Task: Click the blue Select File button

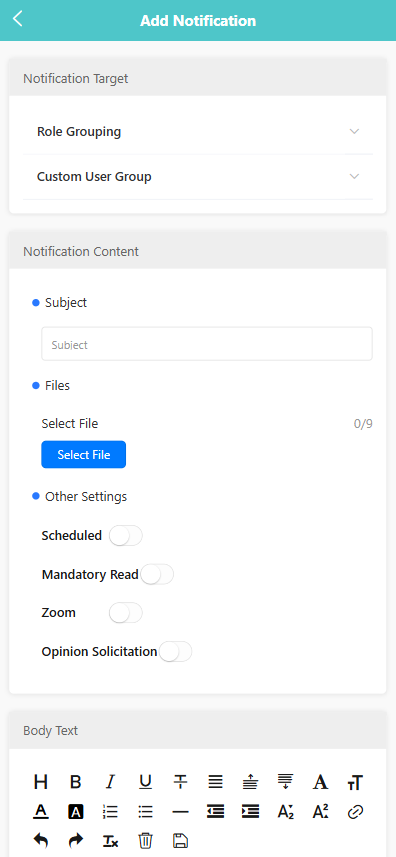Action: (x=84, y=455)
